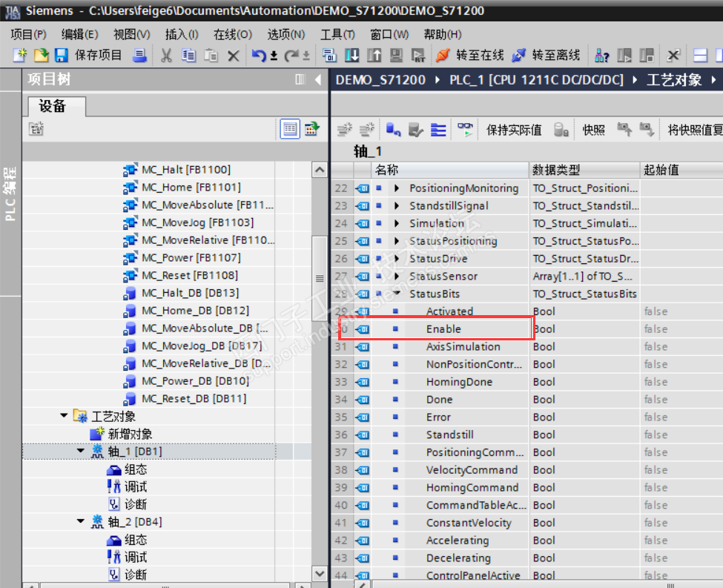723x588 pixels.
Task: Click the split editor horizontally icon
Action: click(700, 56)
